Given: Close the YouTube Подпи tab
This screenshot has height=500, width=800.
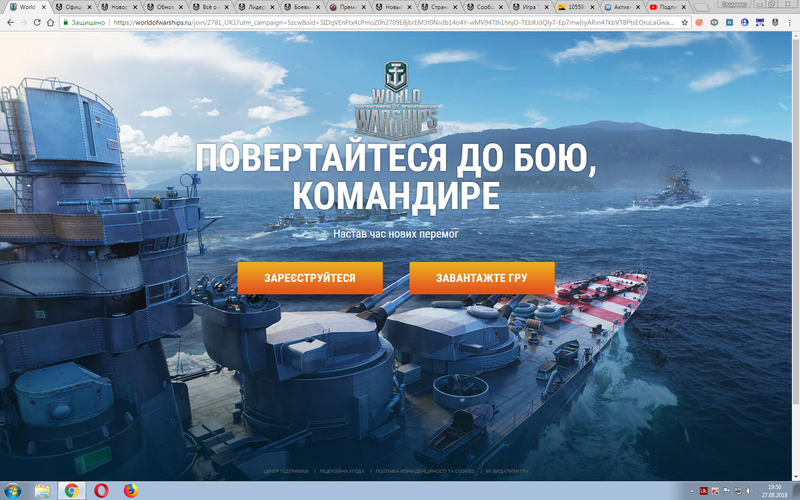Looking at the screenshot, I should click(684, 7).
